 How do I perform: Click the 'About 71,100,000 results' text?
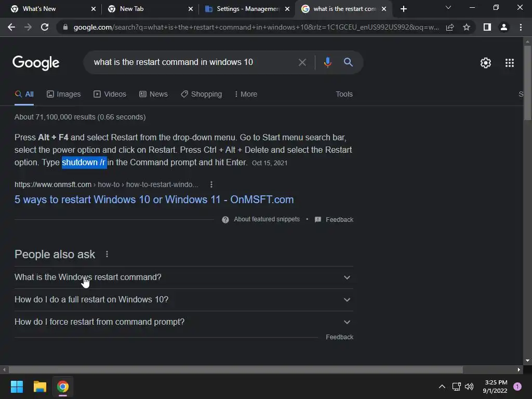(80, 117)
